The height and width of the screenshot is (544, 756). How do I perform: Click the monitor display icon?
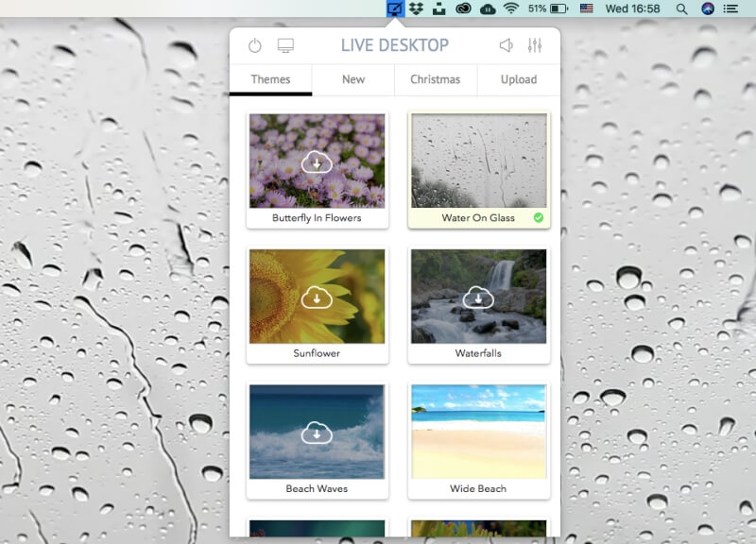click(x=285, y=45)
